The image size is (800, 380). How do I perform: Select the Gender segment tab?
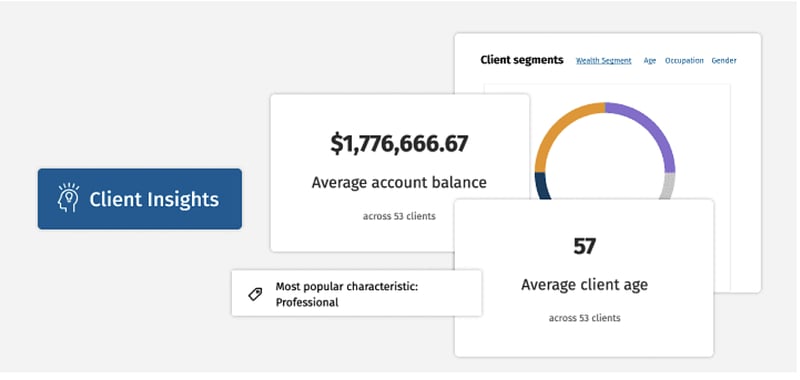tap(724, 61)
